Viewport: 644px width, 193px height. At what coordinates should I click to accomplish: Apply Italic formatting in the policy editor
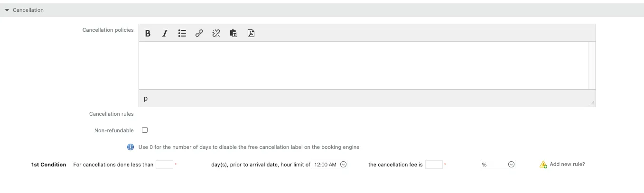165,33
